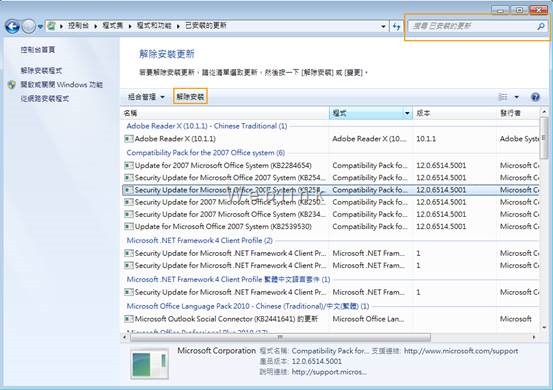Navigate to 程式和功能 breadcrumb
Viewport: 553px width, 390px height.
pos(154,25)
